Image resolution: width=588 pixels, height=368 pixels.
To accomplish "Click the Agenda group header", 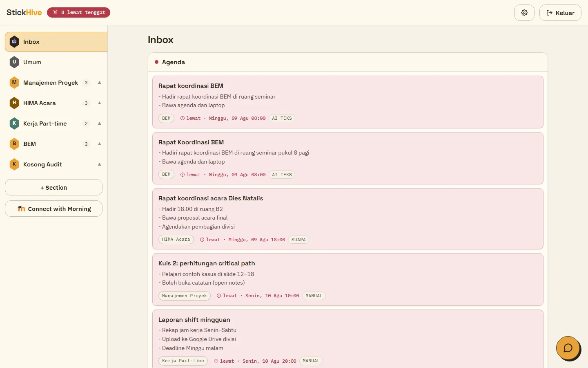I will [x=348, y=62].
